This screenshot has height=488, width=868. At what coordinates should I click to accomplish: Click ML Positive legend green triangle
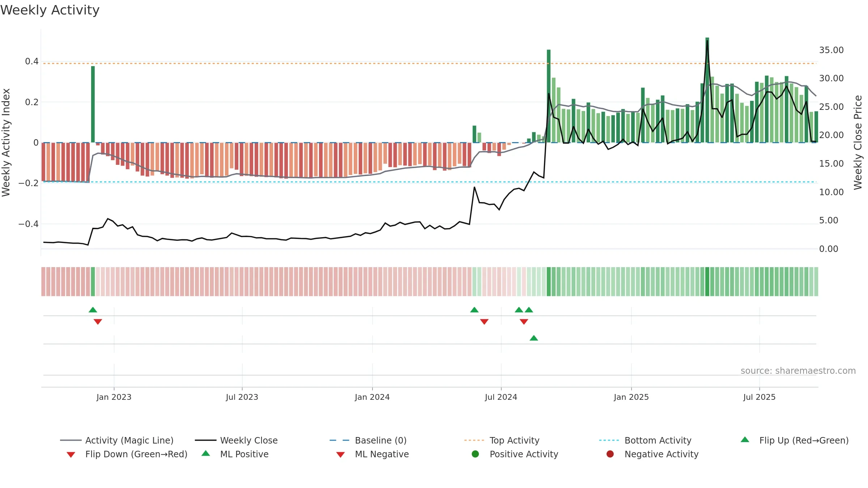[206, 453]
